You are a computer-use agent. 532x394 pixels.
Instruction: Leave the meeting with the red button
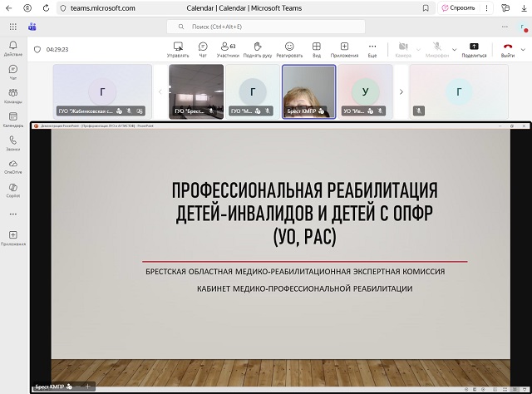(x=508, y=50)
